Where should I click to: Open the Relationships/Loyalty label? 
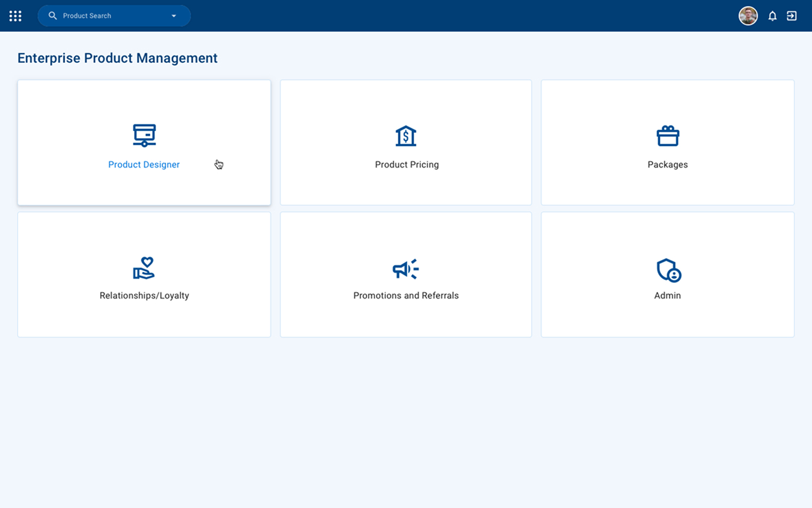(x=144, y=296)
